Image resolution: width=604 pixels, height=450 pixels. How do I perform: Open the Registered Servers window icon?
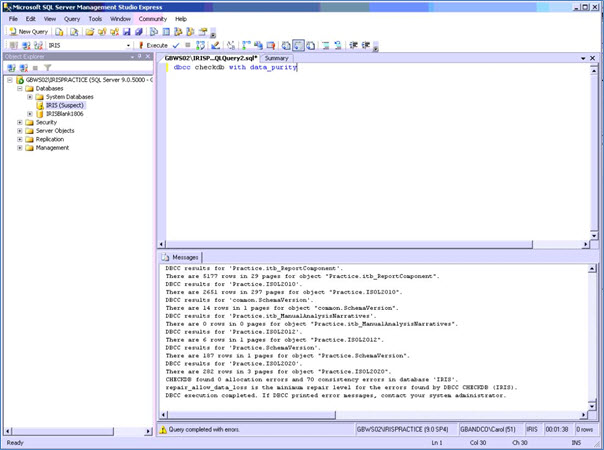(154, 32)
